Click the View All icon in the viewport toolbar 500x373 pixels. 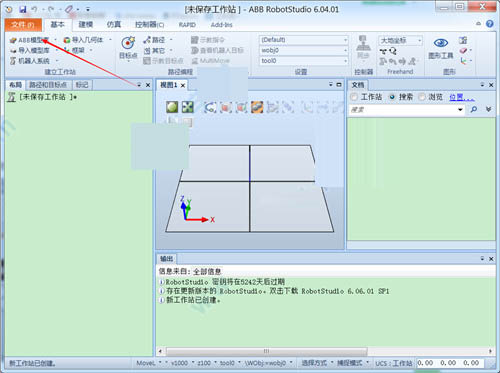188,107
